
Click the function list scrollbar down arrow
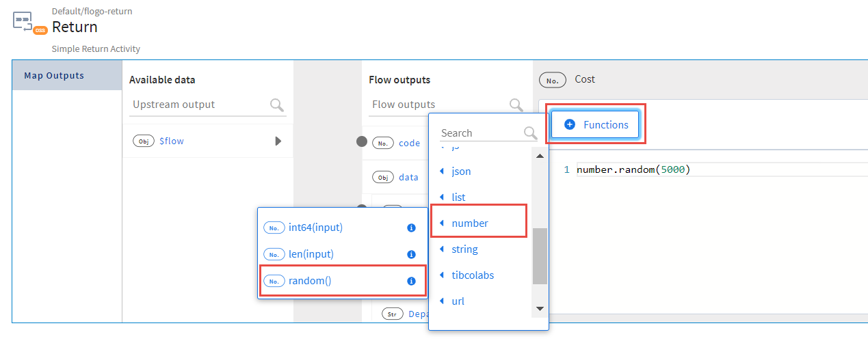(x=540, y=308)
